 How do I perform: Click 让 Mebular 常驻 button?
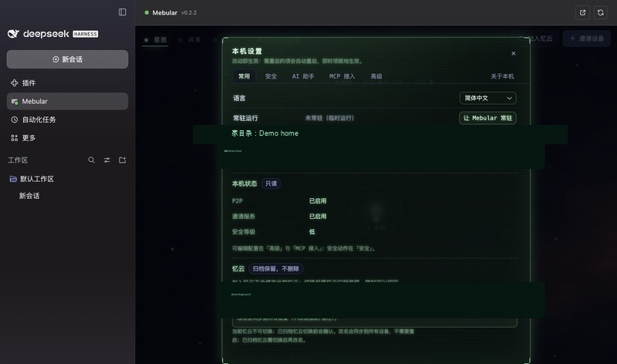point(487,118)
